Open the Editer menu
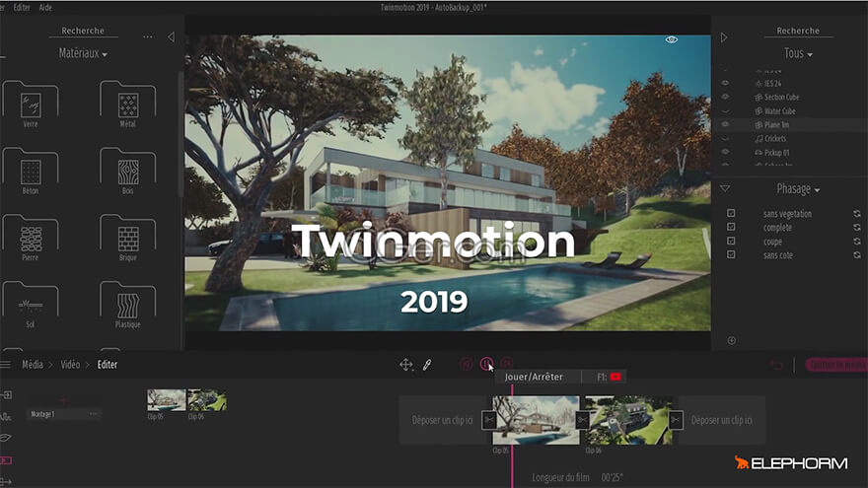Image resolution: width=868 pixels, height=488 pixels. (x=22, y=7)
